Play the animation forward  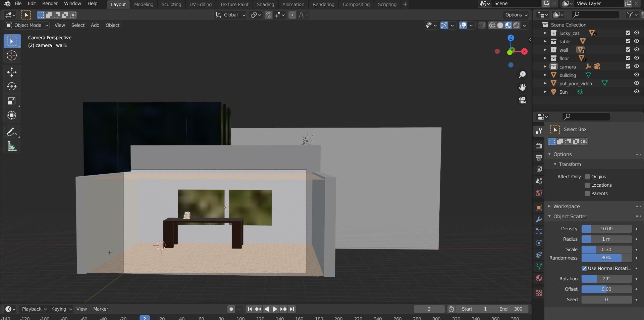click(275, 309)
